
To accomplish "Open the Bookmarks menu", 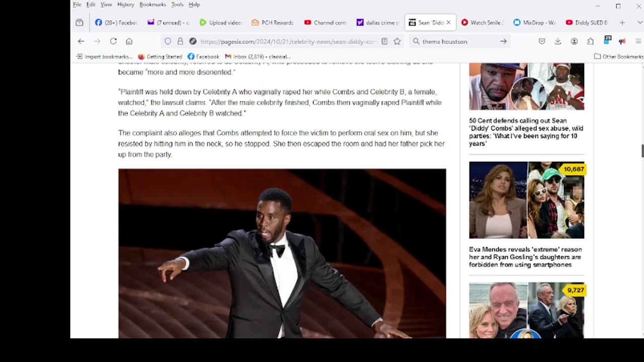I will coord(152,5).
